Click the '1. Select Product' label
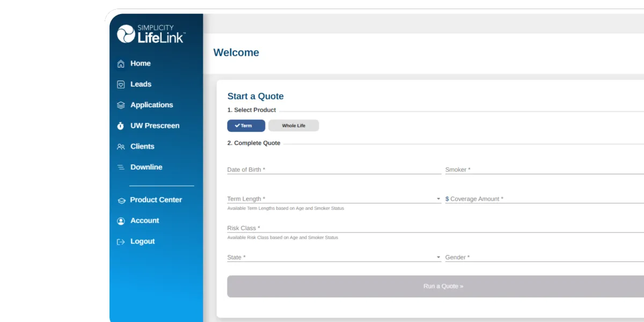This screenshot has height=322, width=644. (252, 110)
